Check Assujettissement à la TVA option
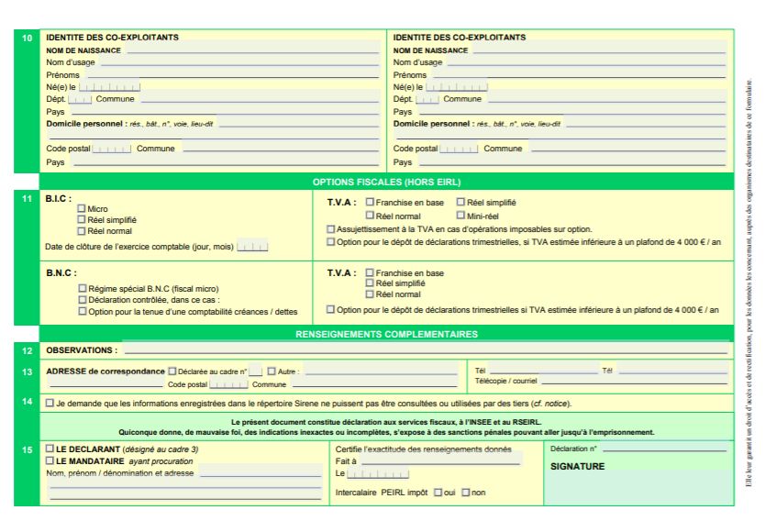 (x=331, y=229)
